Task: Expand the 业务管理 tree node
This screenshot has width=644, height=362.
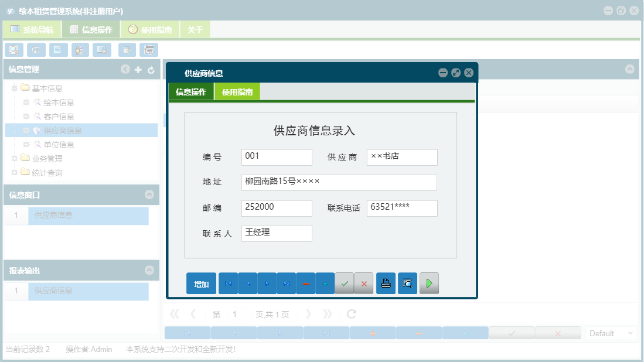Action: pyautogui.click(x=13, y=158)
